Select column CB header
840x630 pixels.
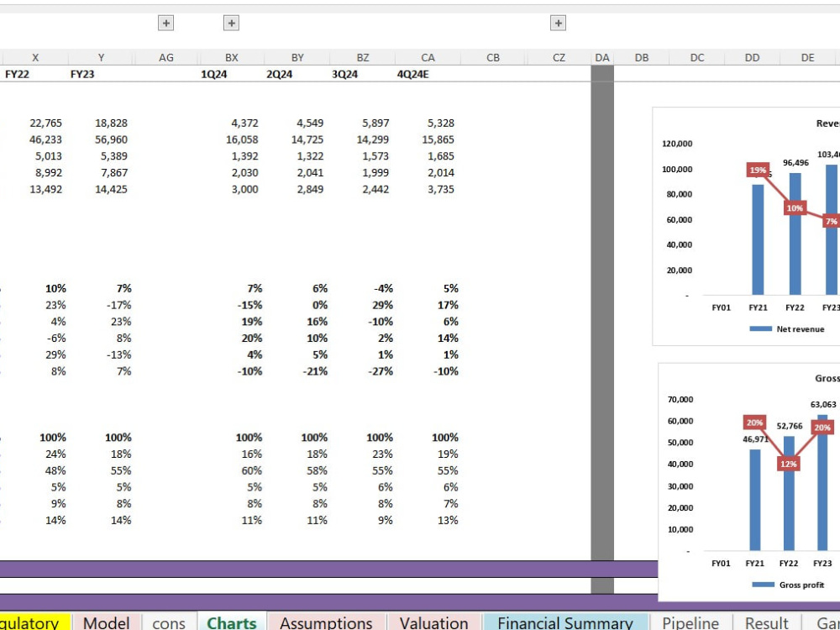click(493, 57)
